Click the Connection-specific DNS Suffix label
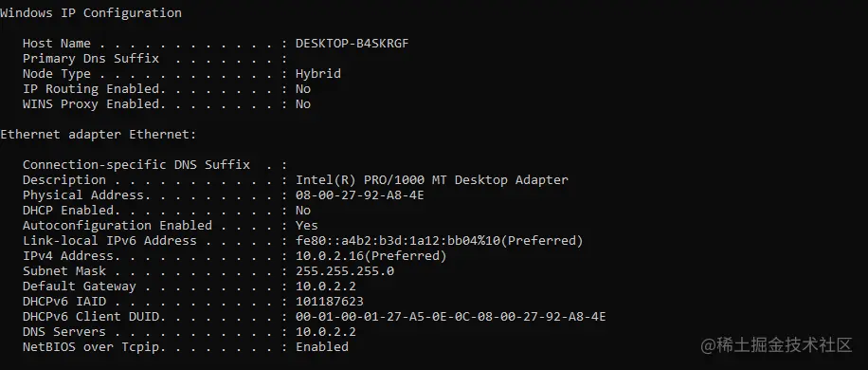The image size is (868, 370). point(136,165)
